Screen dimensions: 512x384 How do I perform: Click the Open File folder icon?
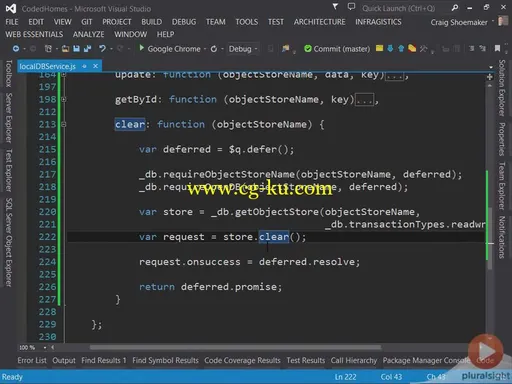pos(65,49)
